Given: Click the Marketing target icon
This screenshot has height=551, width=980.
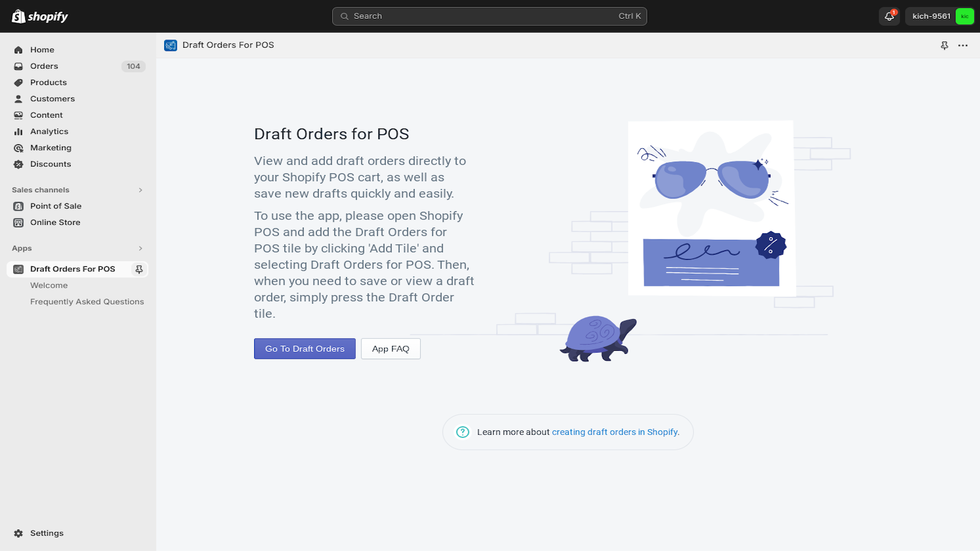Looking at the screenshot, I should coord(18,148).
